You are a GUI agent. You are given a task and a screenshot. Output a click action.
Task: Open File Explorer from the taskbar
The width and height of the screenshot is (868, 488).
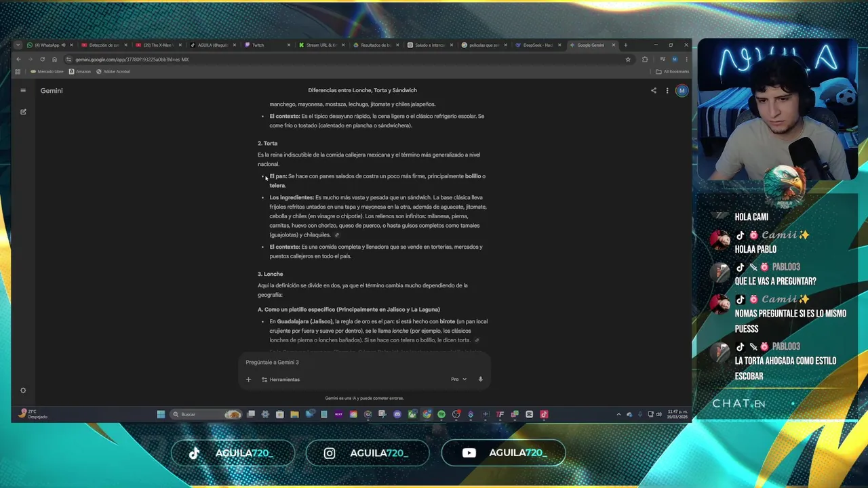tap(294, 414)
